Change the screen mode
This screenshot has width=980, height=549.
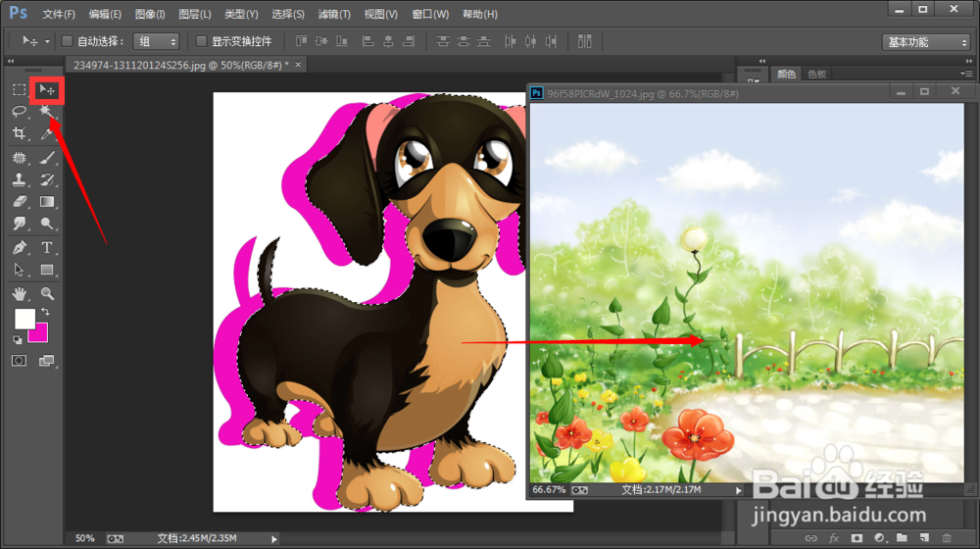point(47,361)
